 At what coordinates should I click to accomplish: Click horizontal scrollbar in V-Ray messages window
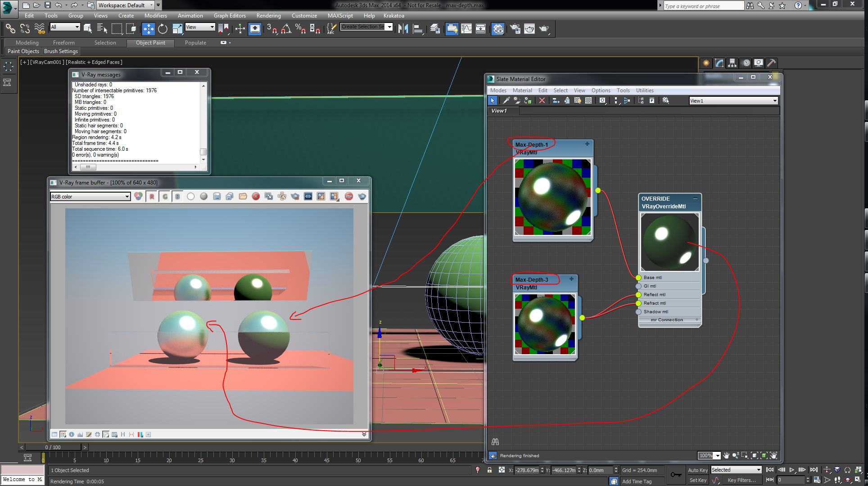(135, 167)
